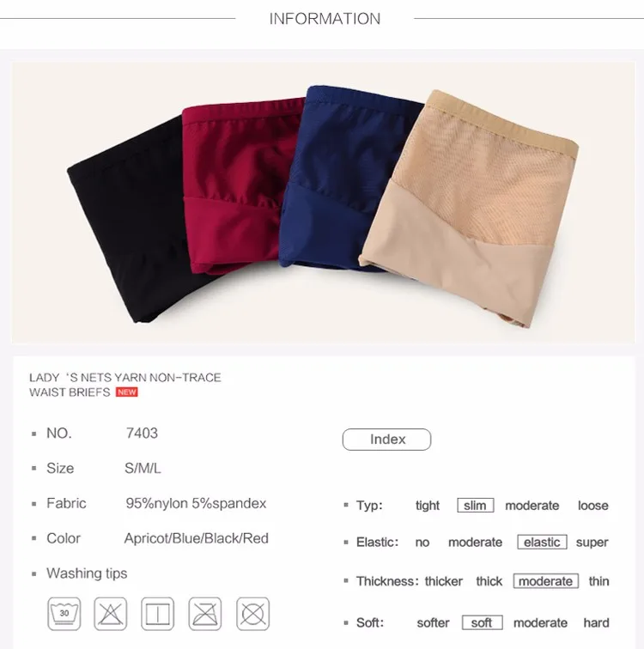The height and width of the screenshot is (649, 644).
Task: Click the do not iron icon
Action: coord(205,614)
